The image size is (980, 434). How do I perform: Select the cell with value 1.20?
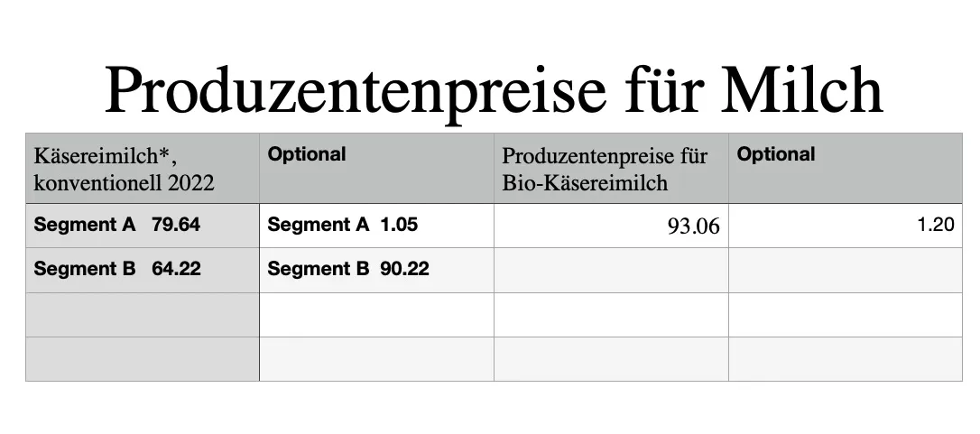845,226
